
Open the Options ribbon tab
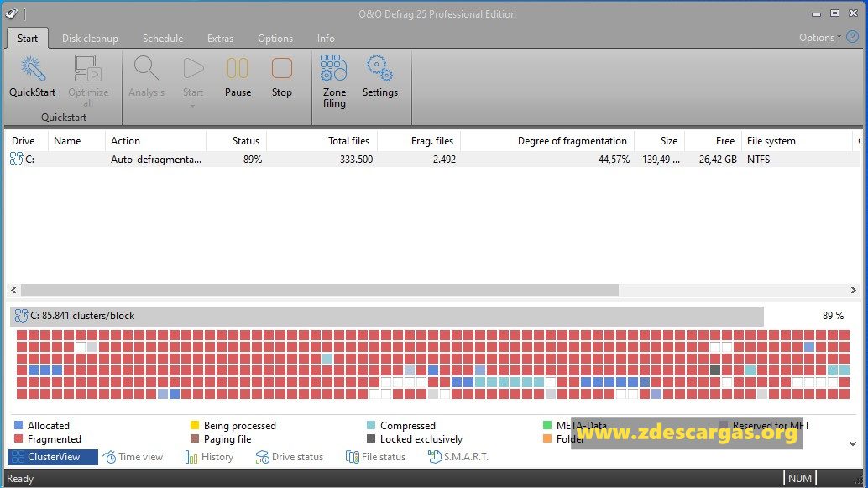pos(275,39)
